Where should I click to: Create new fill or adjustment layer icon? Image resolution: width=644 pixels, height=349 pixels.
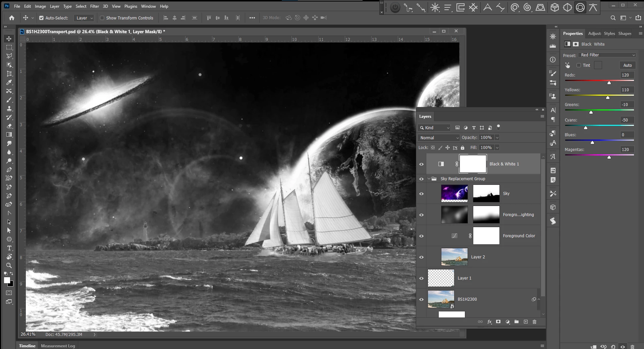tap(507, 322)
